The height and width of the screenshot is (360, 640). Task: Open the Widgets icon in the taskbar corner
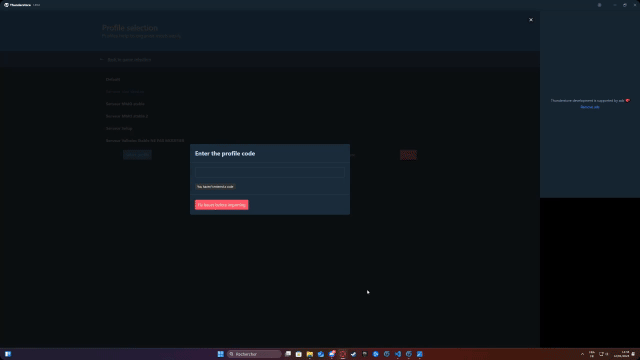click(x=8, y=354)
